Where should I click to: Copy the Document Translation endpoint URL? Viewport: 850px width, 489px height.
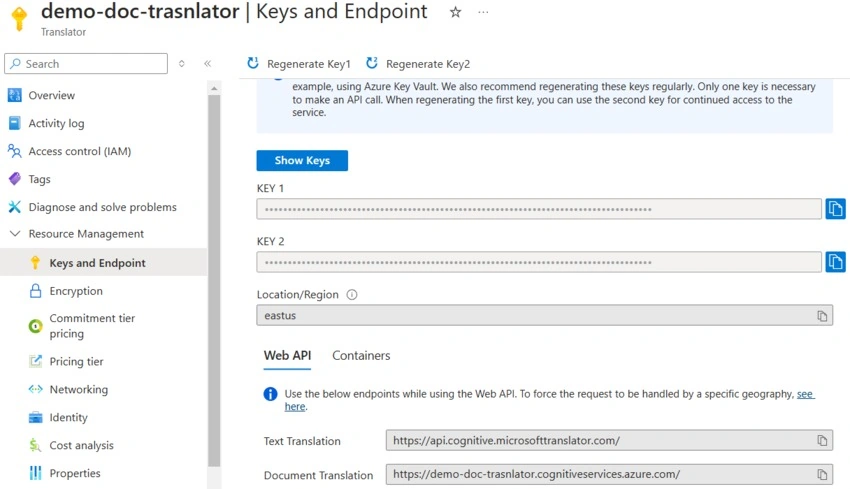(822, 474)
